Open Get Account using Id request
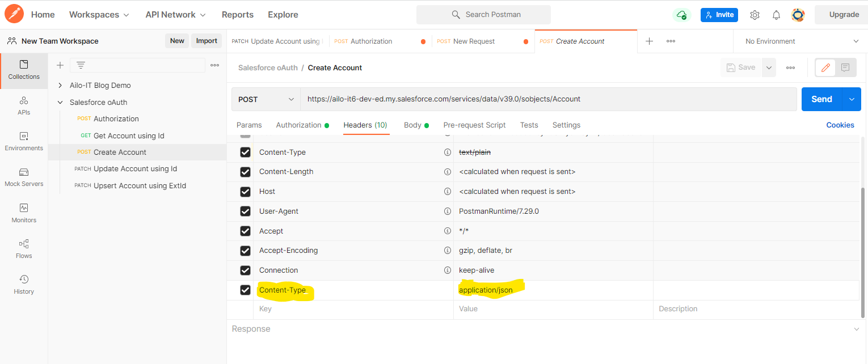 coord(129,136)
